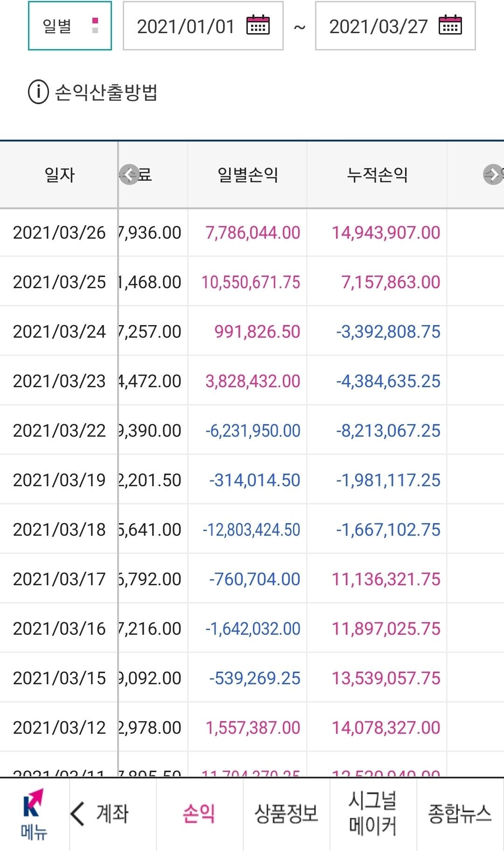Click the 일별손익 column header
Image resolution: width=504 pixels, height=851 pixels.
248,175
